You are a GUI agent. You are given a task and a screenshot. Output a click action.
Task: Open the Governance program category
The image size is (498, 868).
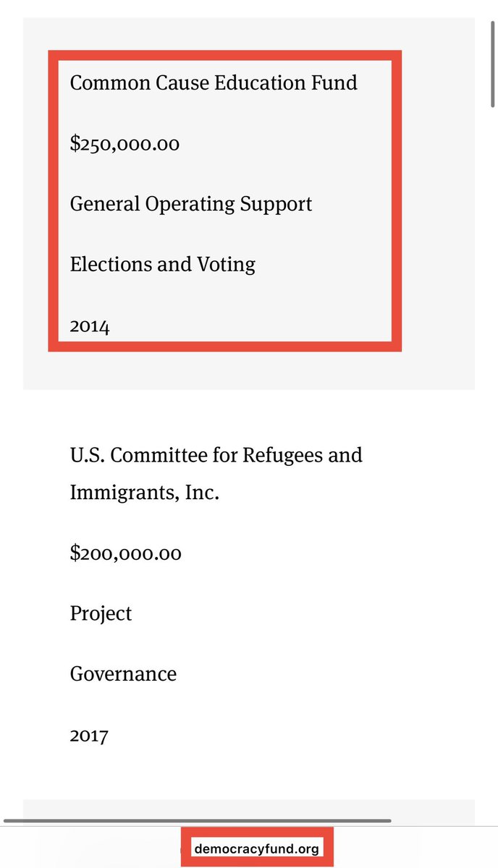123,674
